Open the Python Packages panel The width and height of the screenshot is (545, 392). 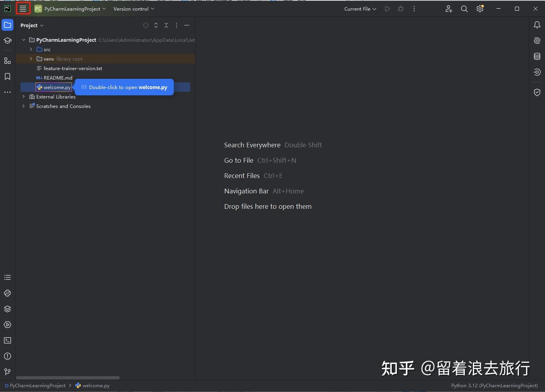tap(7, 309)
